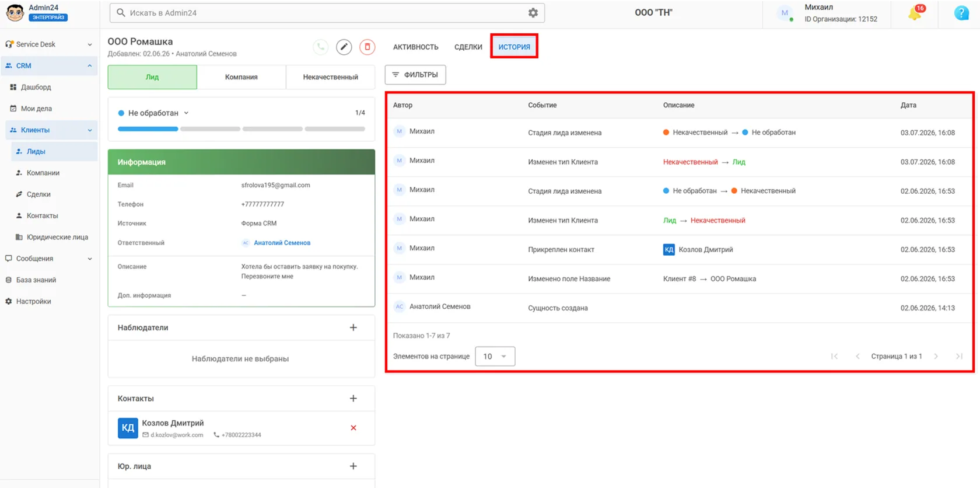Click the Искать в Admin24 search field
Viewport: 980px width, 488px height.
[327, 13]
